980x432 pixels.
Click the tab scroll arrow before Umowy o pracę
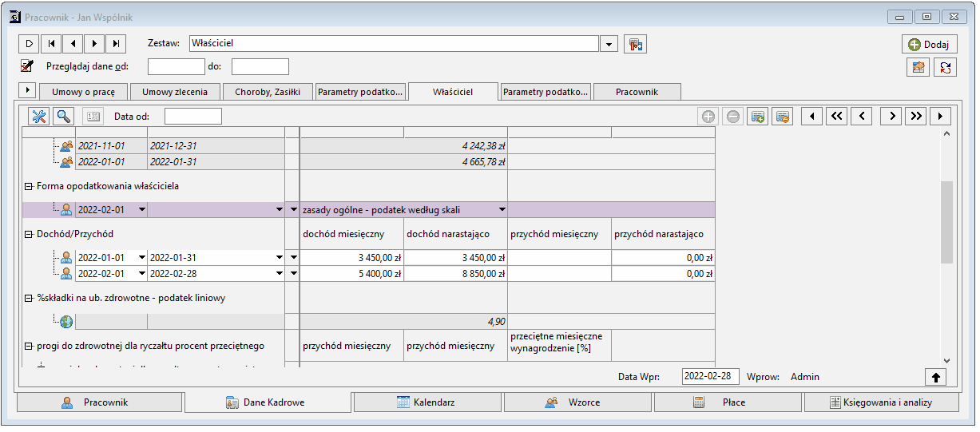point(27,90)
